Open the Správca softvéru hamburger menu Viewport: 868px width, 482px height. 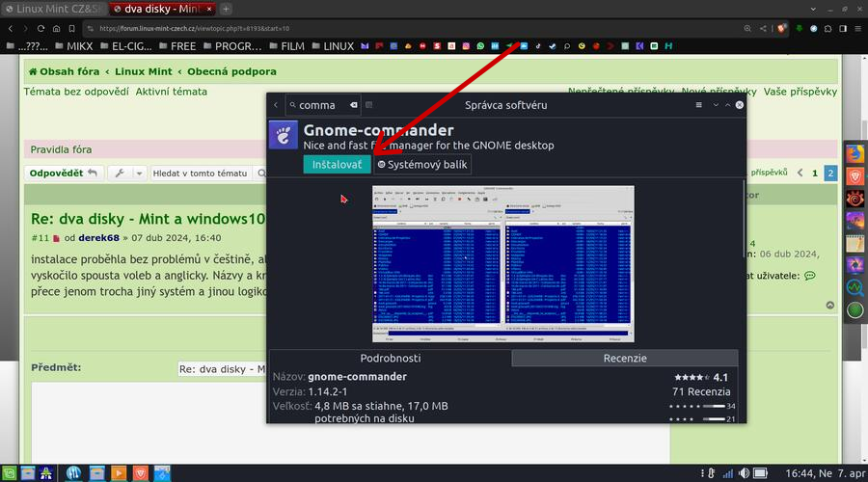click(x=699, y=105)
